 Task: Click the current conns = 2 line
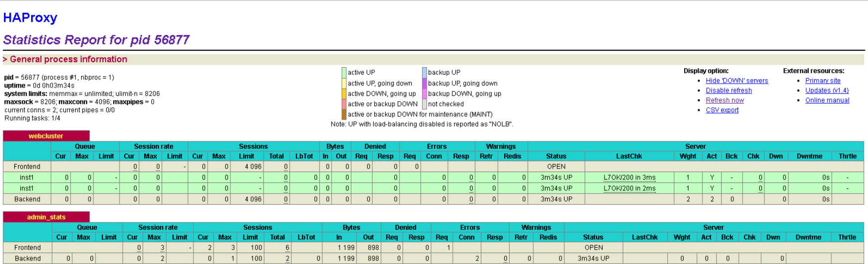tap(59, 110)
